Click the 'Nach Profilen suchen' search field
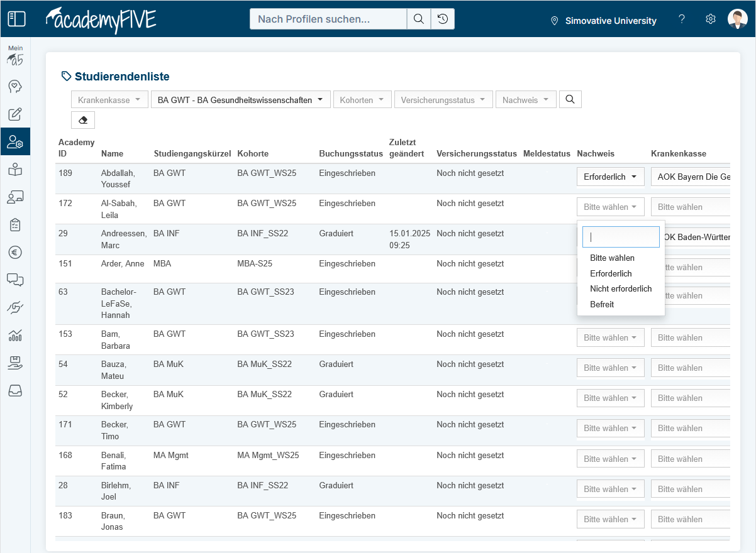Image resolution: width=756 pixels, height=553 pixels. coord(328,19)
